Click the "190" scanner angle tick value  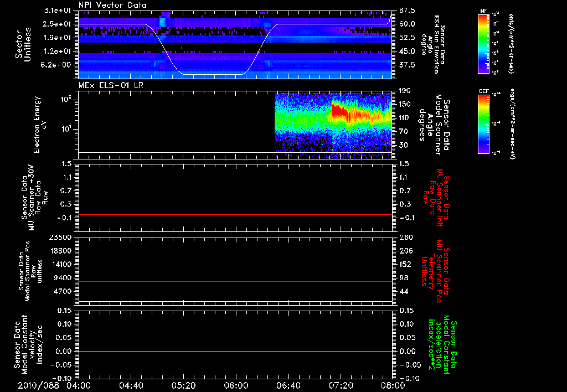[x=405, y=91]
